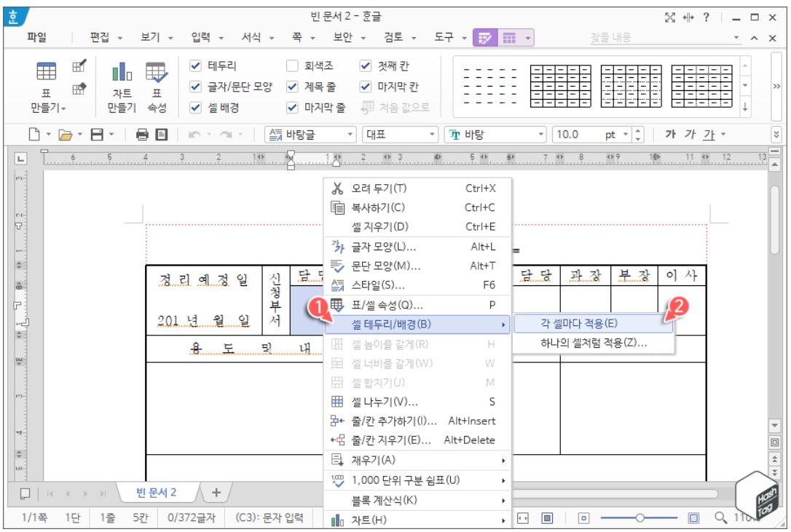Switch to the 빈 문서 2 tab

pos(157,493)
